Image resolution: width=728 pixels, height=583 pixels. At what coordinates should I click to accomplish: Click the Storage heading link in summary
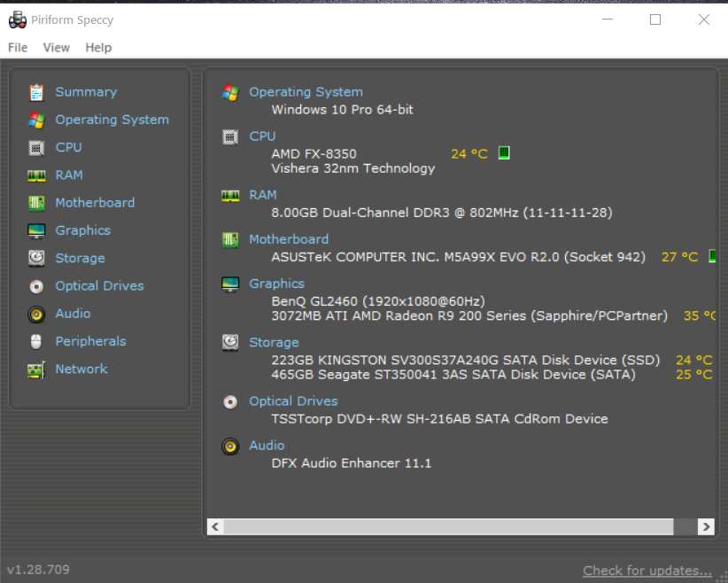(x=274, y=342)
